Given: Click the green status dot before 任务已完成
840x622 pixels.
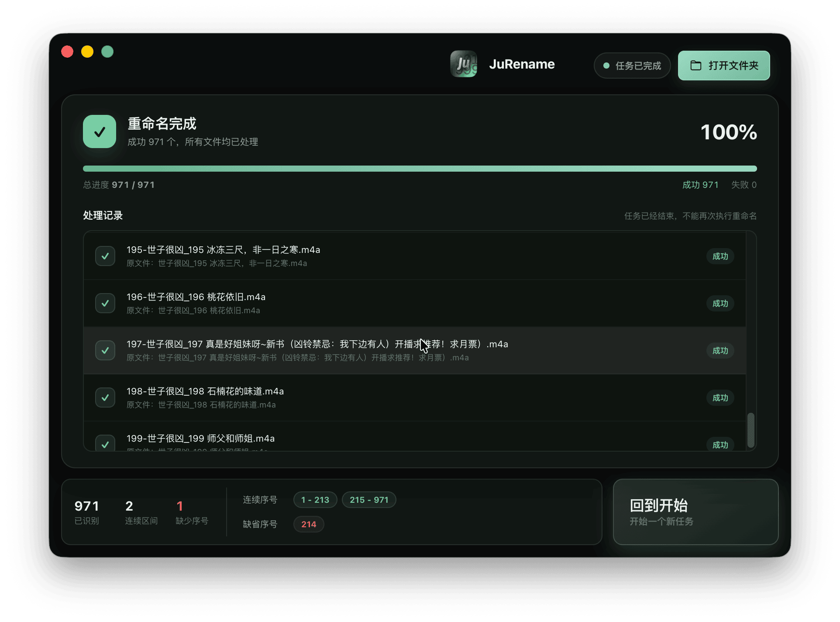Looking at the screenshot, I should pyautogui.click(x=606, y=66).
